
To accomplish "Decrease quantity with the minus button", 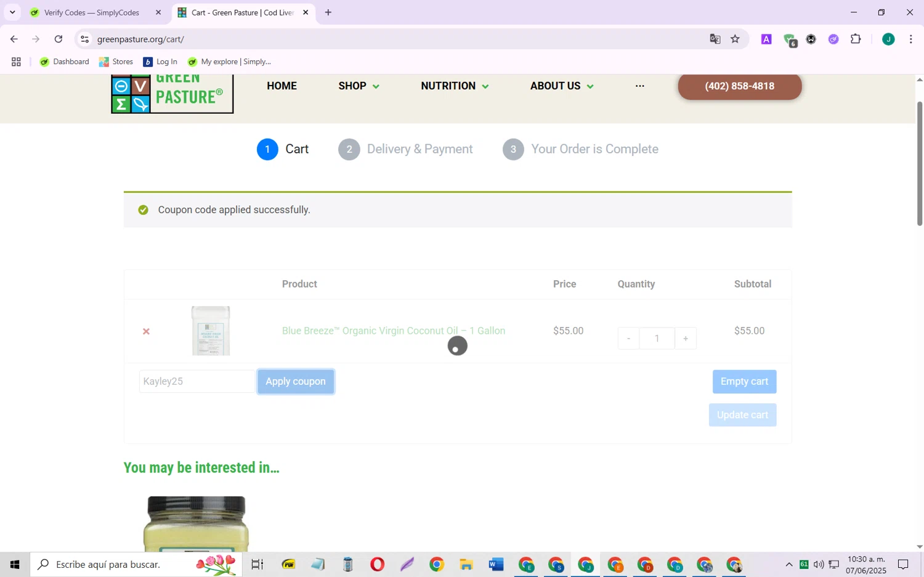I will coord(628,339).
